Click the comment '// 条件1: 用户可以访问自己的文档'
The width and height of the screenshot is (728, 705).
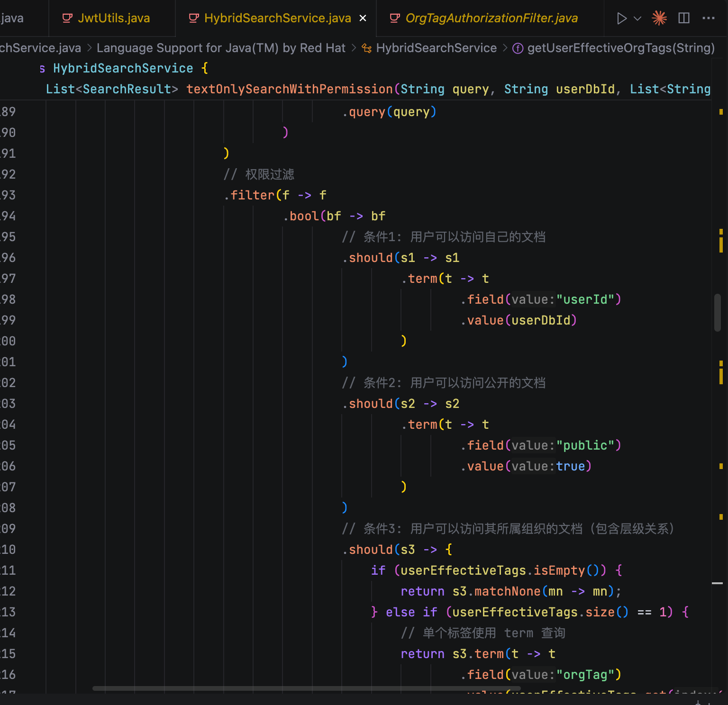point(444,237)
